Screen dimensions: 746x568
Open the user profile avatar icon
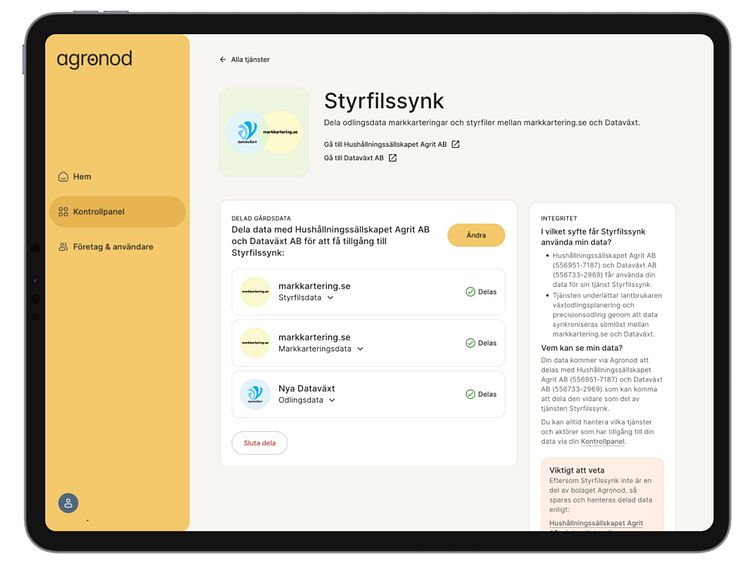[x=68, y=503]
